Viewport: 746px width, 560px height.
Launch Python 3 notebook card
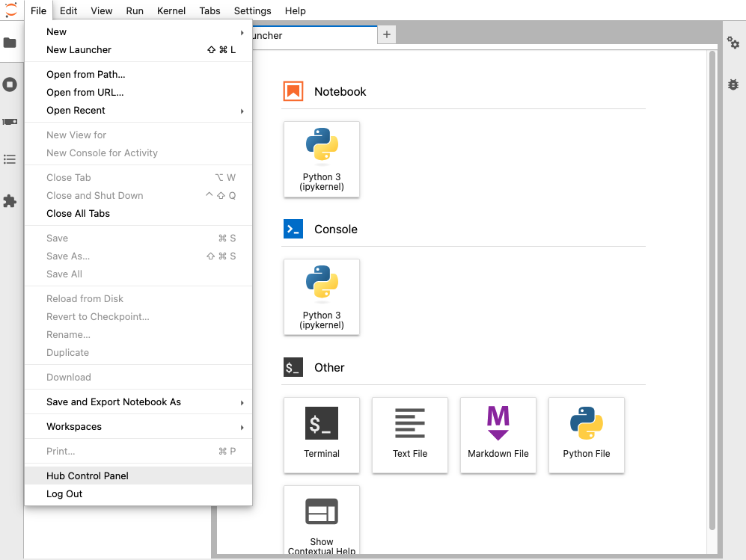(322, 159)
